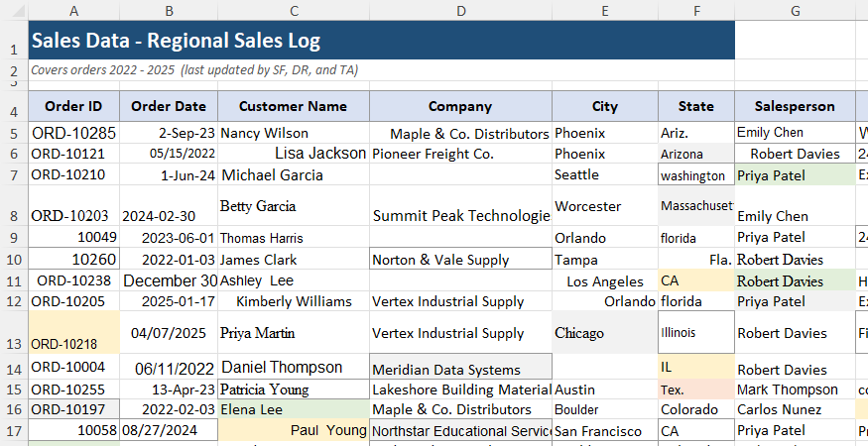Click the Order ID header cell
The image size is (868, 446).
[73, 106]
